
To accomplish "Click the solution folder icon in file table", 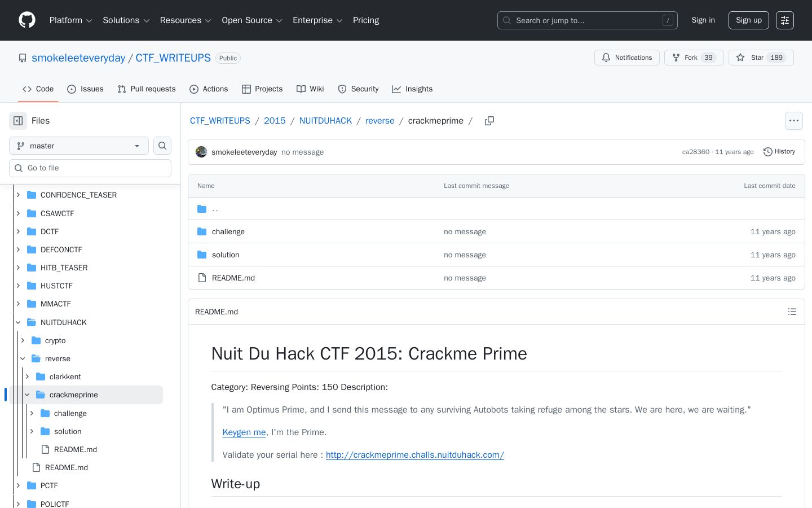I will 202,255.
